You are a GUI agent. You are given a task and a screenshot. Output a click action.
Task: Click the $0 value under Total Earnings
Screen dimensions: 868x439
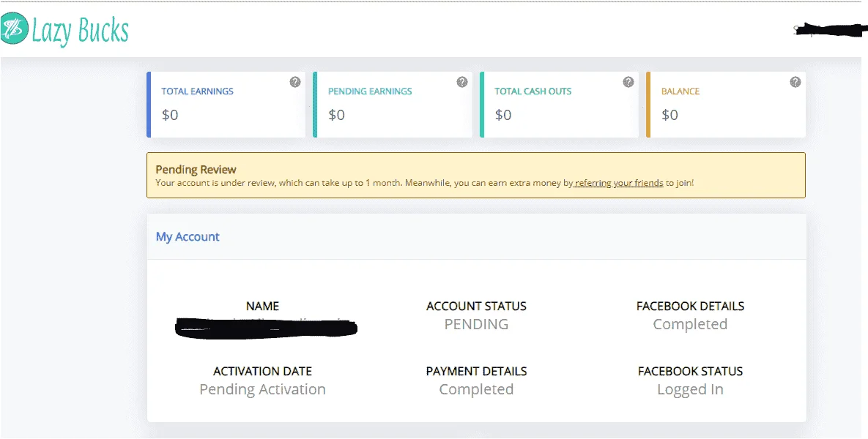(x=170, y=115)
